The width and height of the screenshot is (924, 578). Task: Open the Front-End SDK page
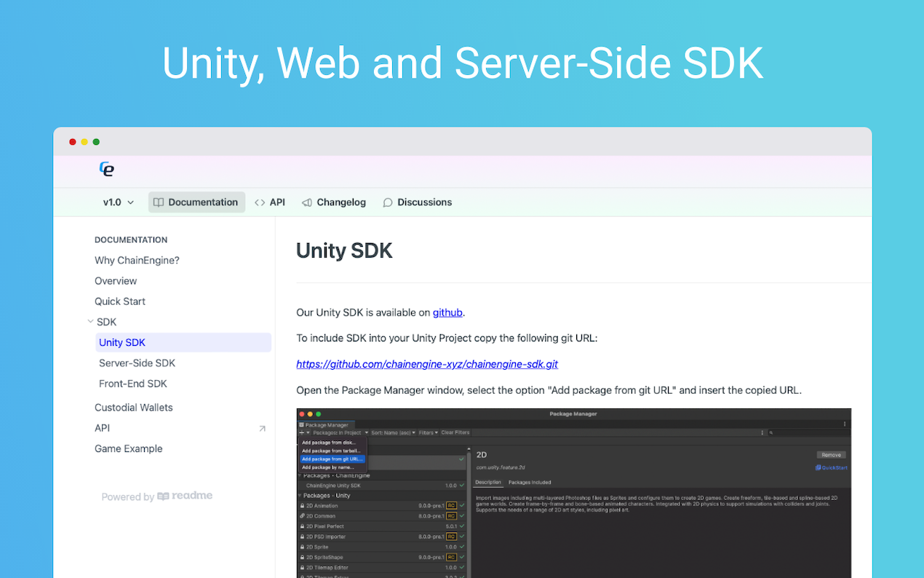pyautogui.click(x=133, y=384)
